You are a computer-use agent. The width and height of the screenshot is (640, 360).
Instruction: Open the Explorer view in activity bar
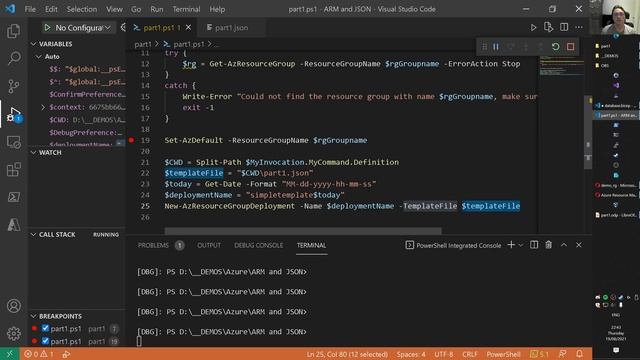(13, 31)
